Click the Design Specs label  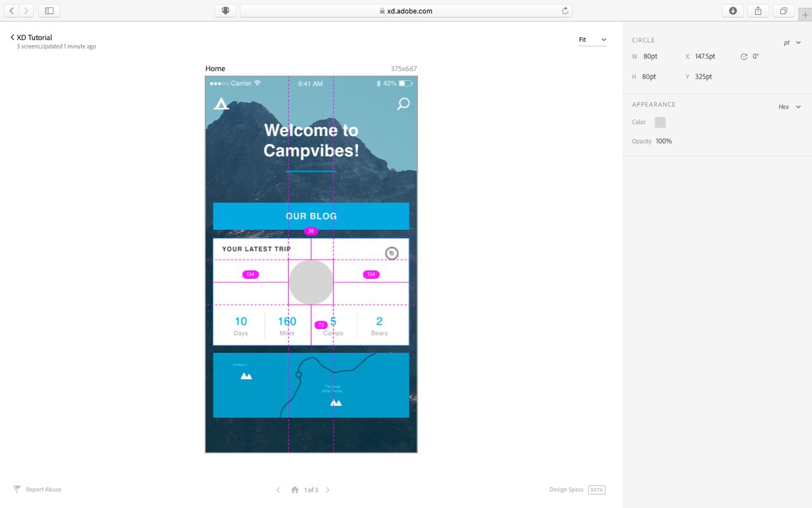click(566, 490)
